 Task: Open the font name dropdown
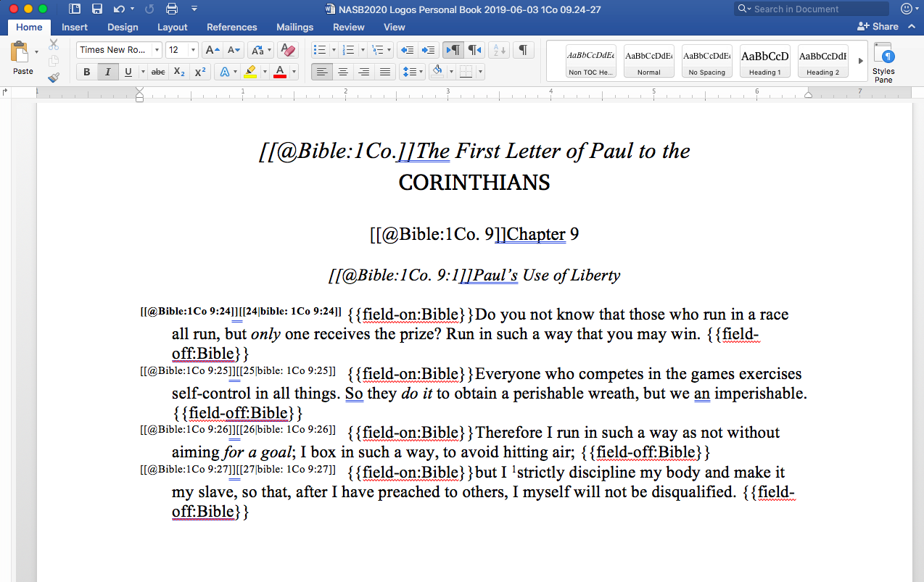[x=157, y=50]
